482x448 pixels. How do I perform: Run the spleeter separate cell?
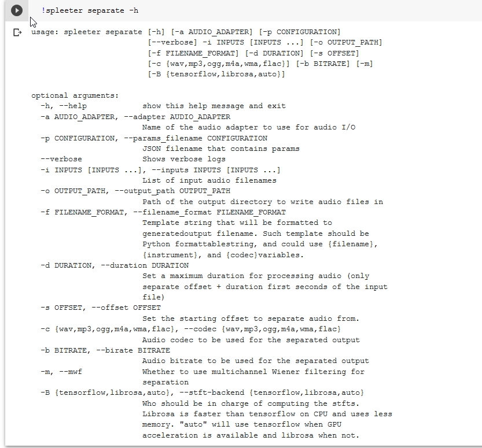pos(17,10)
